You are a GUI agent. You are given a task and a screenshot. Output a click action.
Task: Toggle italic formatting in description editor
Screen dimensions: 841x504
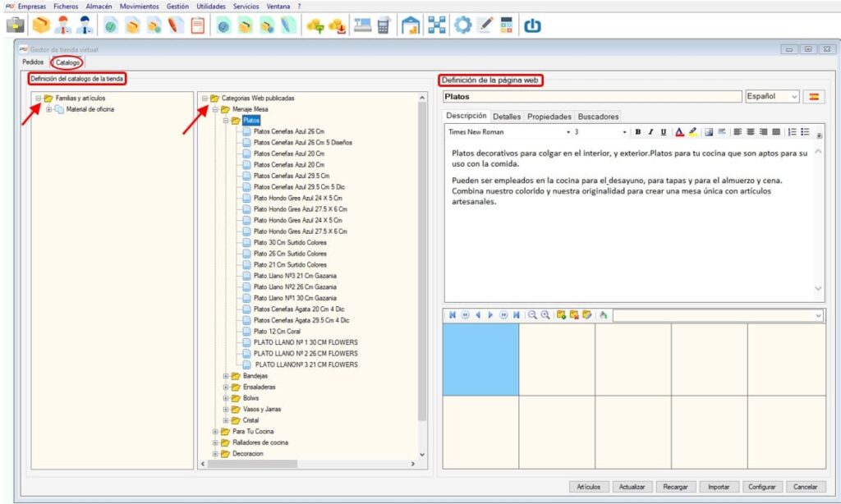[x=650, y=132]
